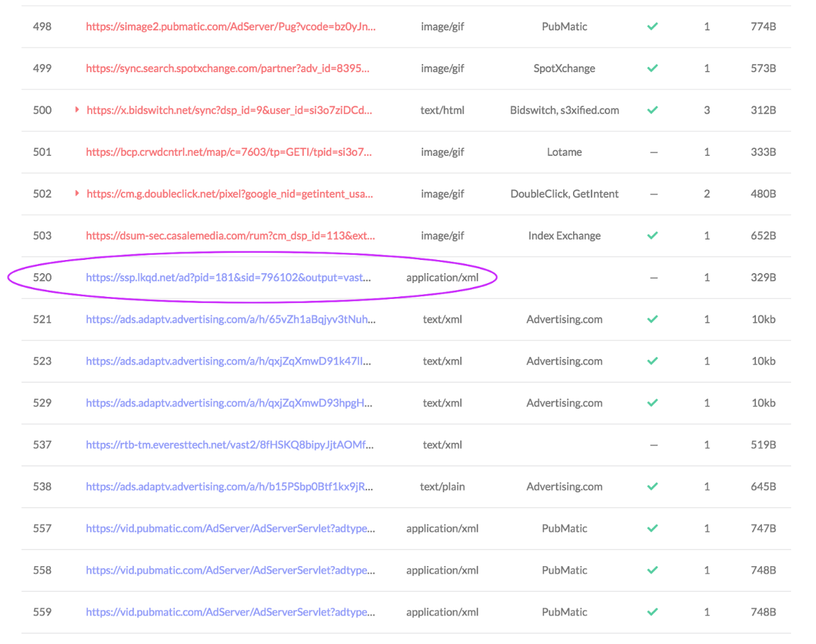Expand row 502 doubleclick request triangle
Viewport: 816px width, 644px height.
click(77, 193)
